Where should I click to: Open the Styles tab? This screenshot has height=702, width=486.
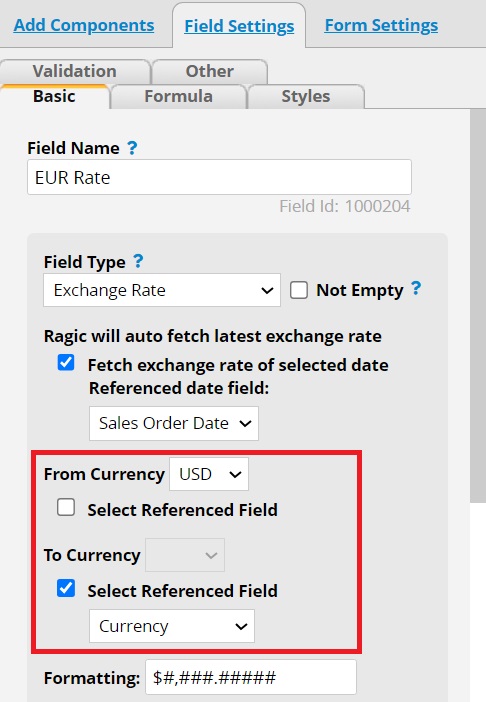(306, 96)
